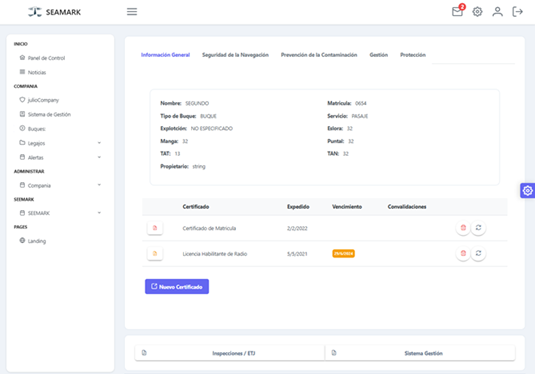535x374 pixels.
Task: Open the blue floating customizer gear
Action: pos(527,190)
